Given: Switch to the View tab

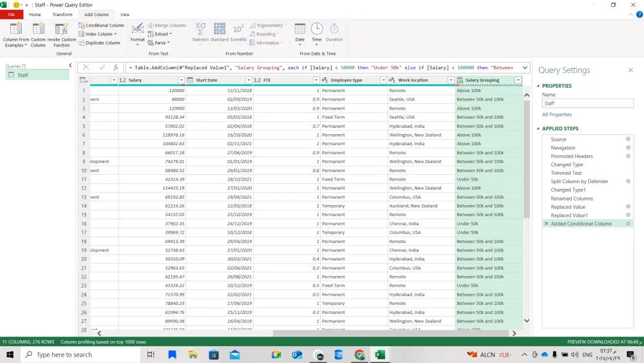Looking at the screenshot, I should click(125, 14).
